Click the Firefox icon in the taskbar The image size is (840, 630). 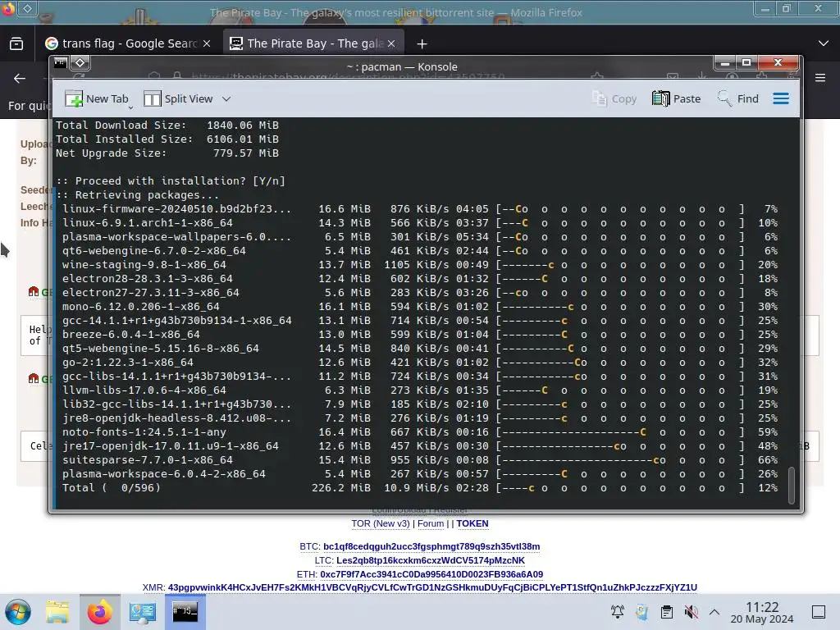point(99,612)
